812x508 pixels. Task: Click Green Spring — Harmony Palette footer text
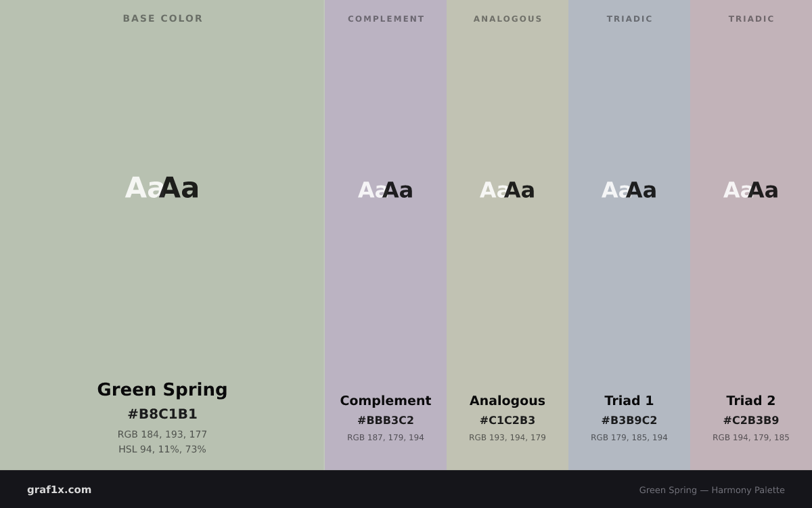(712, 490)
